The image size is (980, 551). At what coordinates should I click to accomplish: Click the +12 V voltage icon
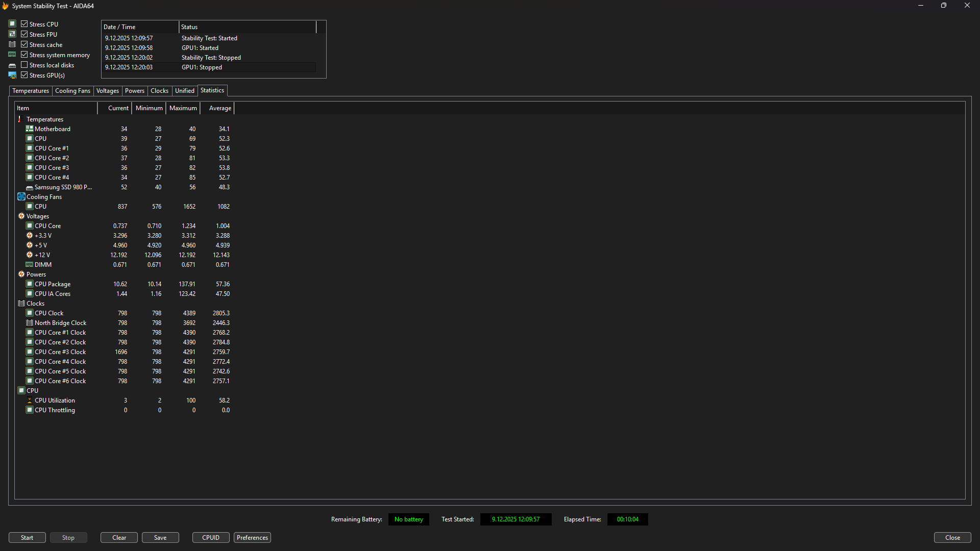click(x=30, y=255)
